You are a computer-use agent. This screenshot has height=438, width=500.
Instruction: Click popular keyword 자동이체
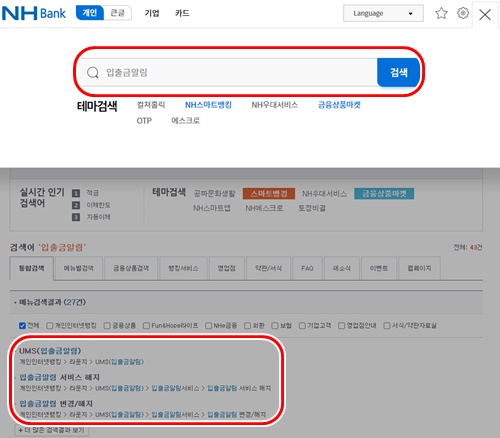[98, 217]
